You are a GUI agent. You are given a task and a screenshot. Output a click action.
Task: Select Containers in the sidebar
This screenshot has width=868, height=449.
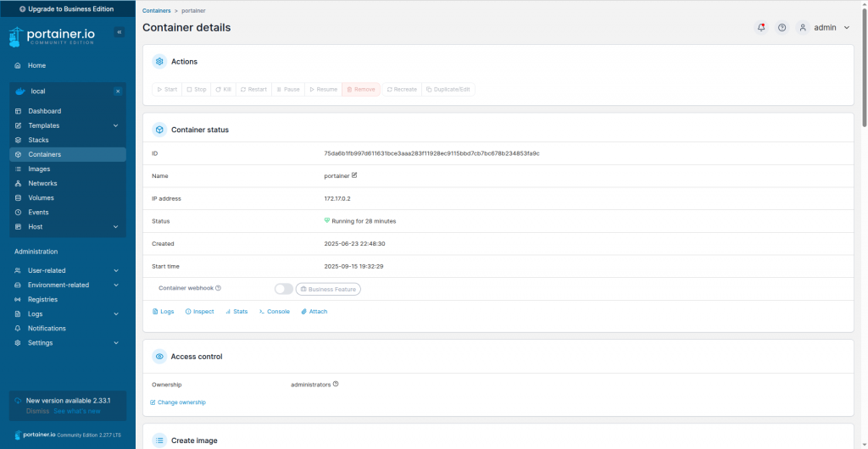tap(68, 154)
